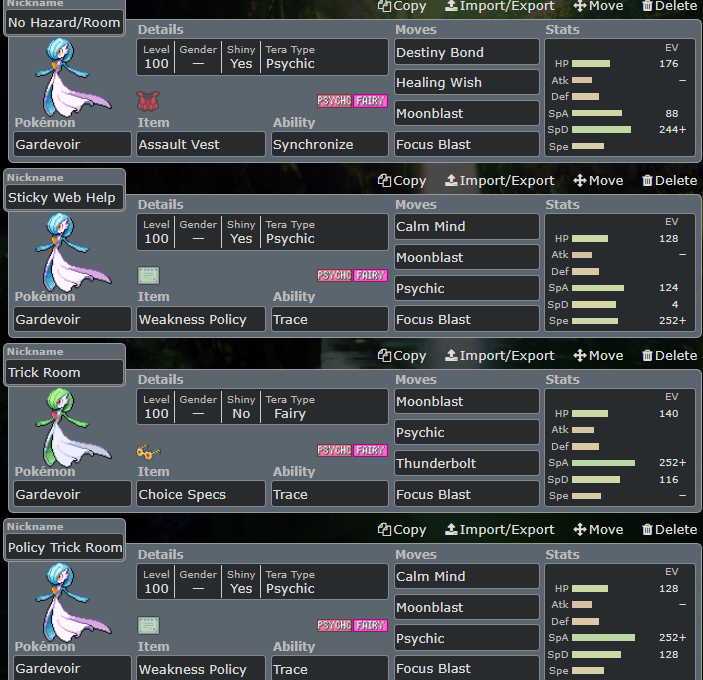Click the Choice Specs glasses icon
The image size is (703, 680).
[148, 451]
